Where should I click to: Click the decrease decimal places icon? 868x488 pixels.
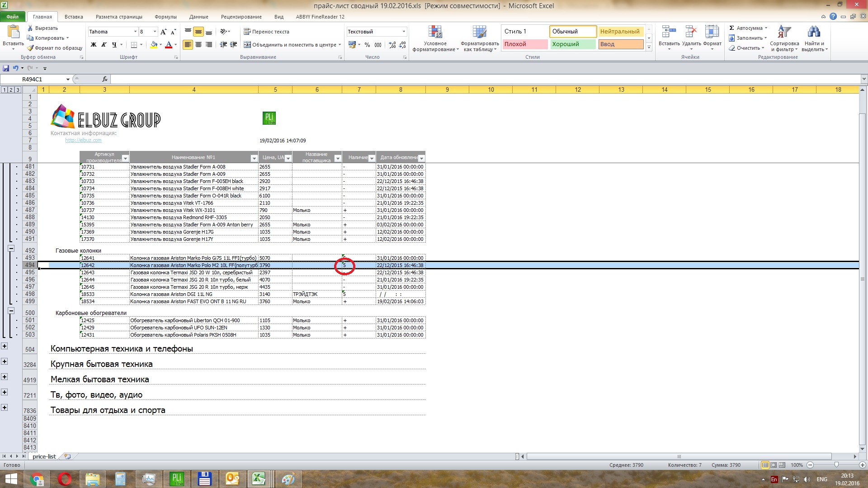[402, 45]
